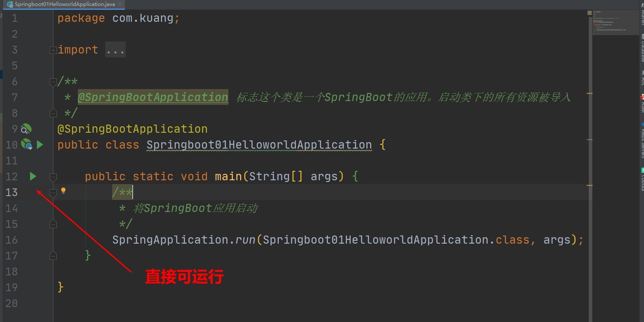Open Spring bean search icon on line 9

pos(27,129)
